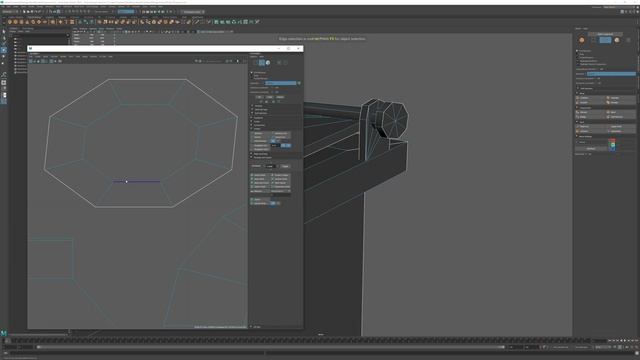Select Pick/Marquee radio in Modeling Toolkit
This screenshot has width=640, height=360.
click(578, 51)
